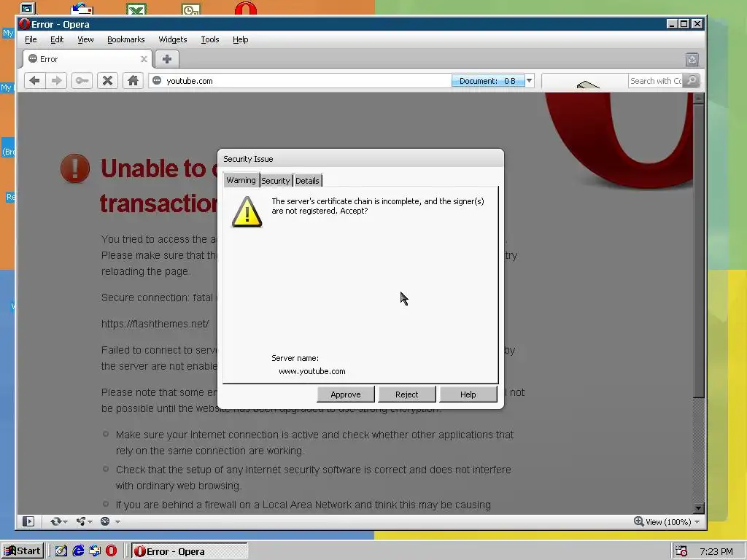Close the Error tab
Viewport: 747px width, 560px height.
pyautogui.click(x=144, y=59)
